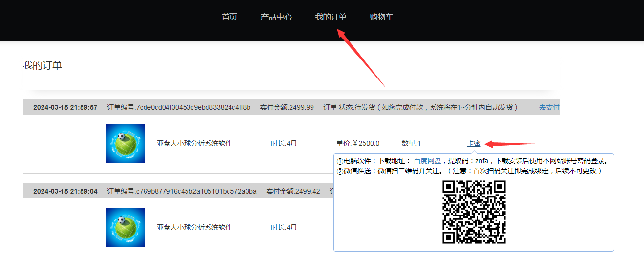Click second order's 亚盘大小球分析系统软件 product name
The image size is (644, 255).
pyautogui.click(x=194, y=227)
